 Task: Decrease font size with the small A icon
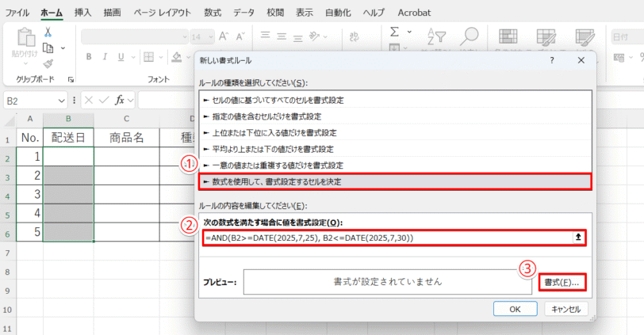click(240, 36)
